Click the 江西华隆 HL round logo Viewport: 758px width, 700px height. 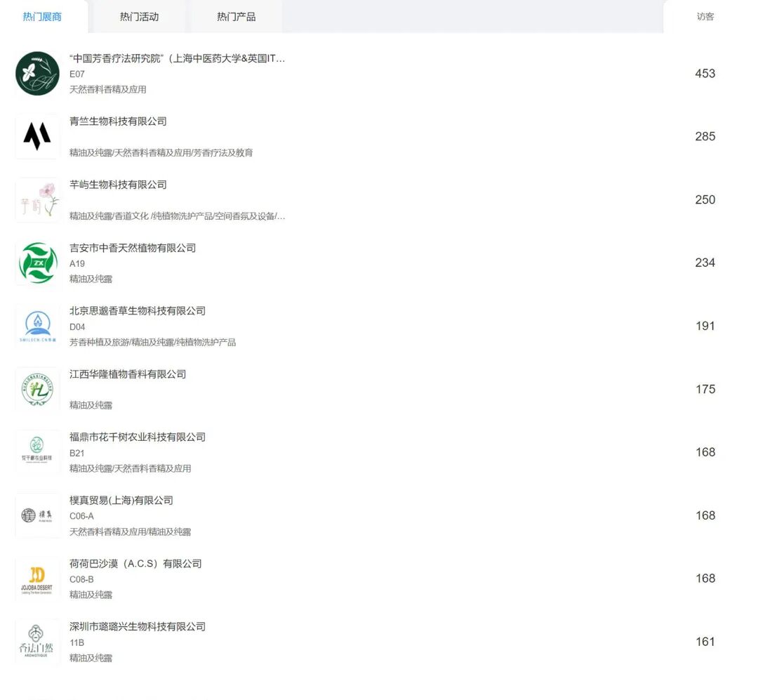(37, 389)
